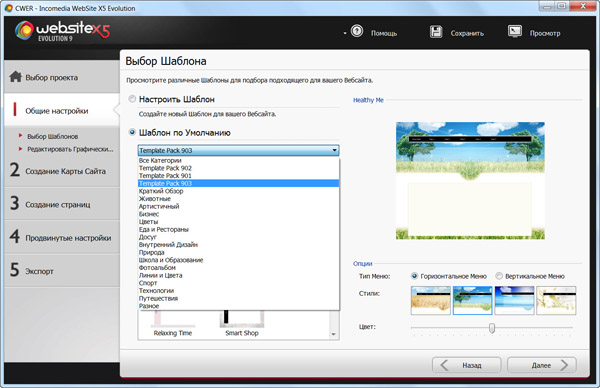
Task: Select the blue ocean style thumbnail
Action: 514,300
